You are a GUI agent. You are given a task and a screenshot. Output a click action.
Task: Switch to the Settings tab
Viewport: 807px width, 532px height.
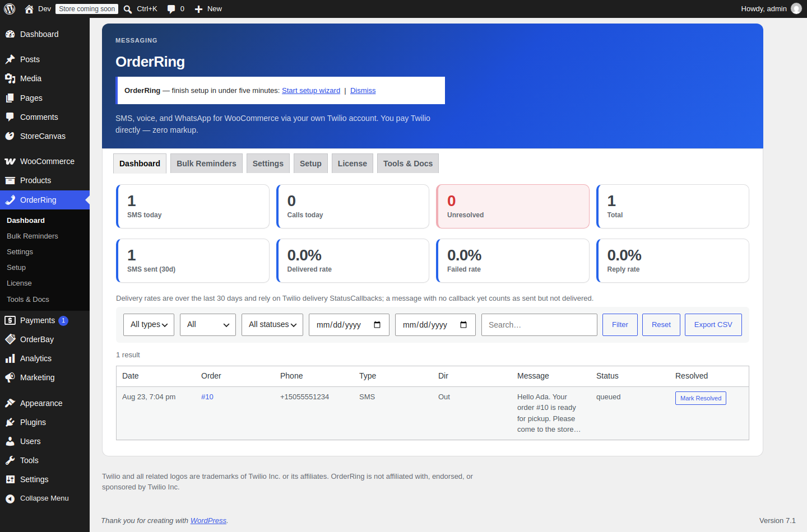[268, 164]
